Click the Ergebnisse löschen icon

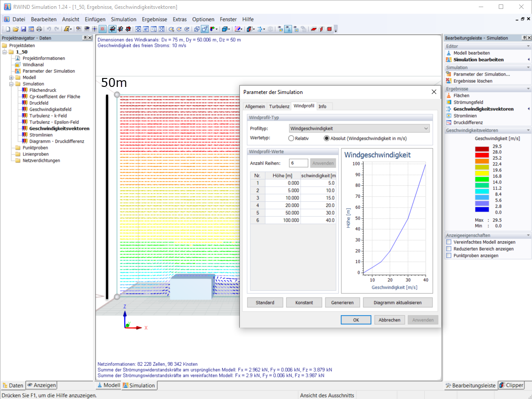tap(449, 81)
